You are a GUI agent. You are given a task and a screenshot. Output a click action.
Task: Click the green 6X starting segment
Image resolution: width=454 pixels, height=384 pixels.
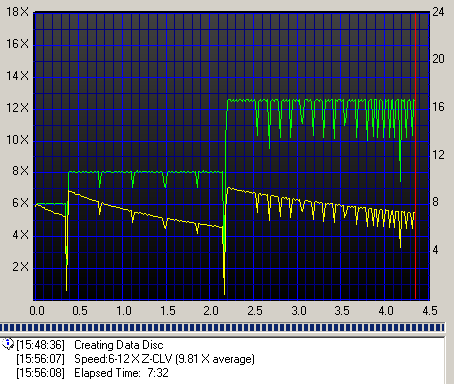[x=51, y=203]
